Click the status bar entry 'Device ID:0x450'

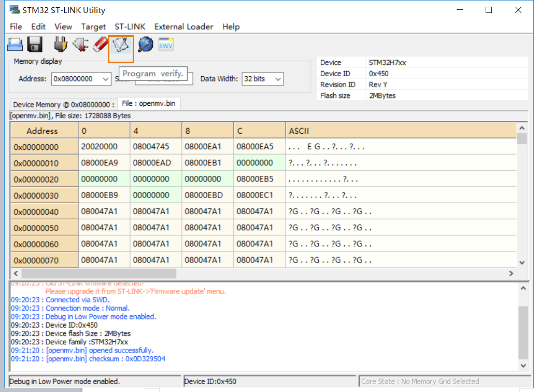[210, 381]
